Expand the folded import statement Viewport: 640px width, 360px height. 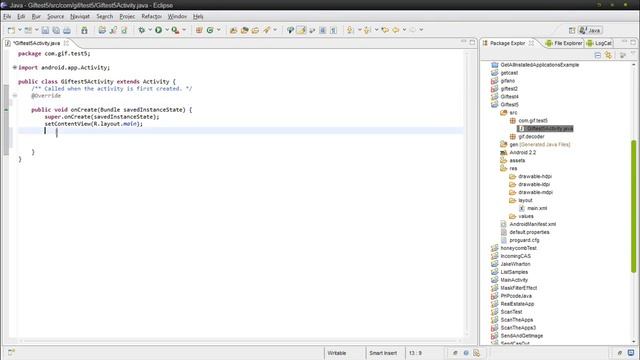point(14,67)
